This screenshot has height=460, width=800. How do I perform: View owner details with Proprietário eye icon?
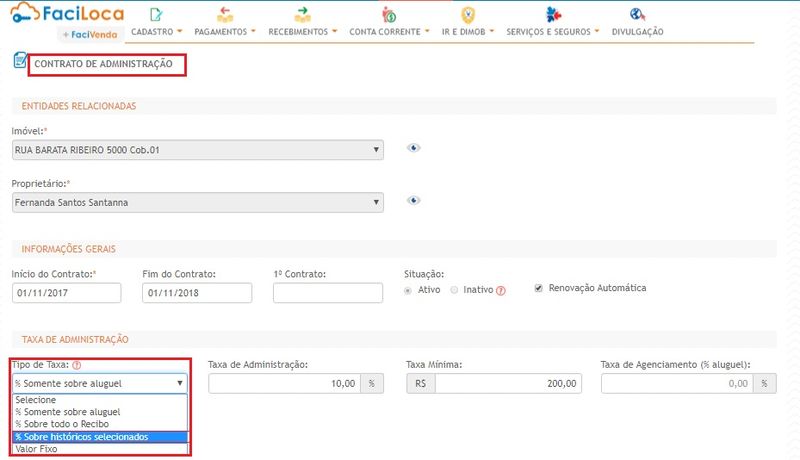pyautogui.click(x=413, y=200)
